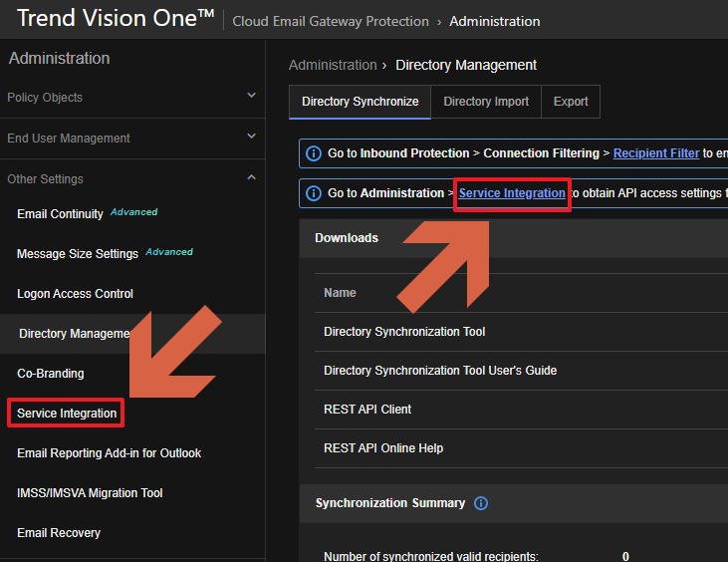
Task: Click info icon in Recipient Filter notice
Action: pos(314,153)
